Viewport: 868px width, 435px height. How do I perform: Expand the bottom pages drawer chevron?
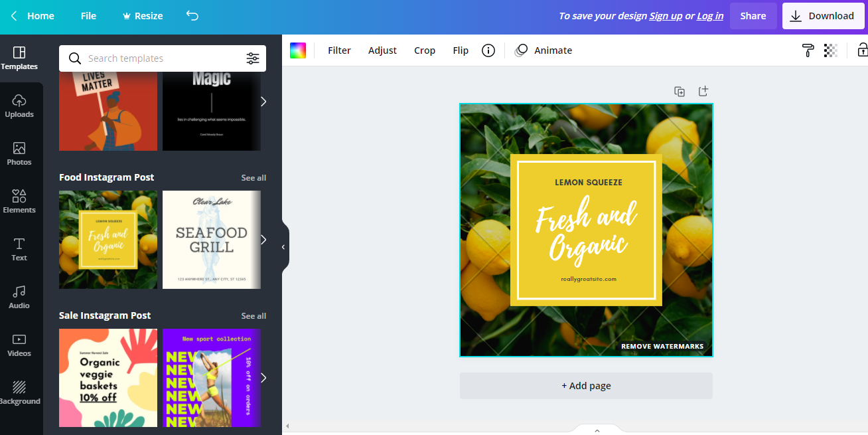tap(597, 430)
